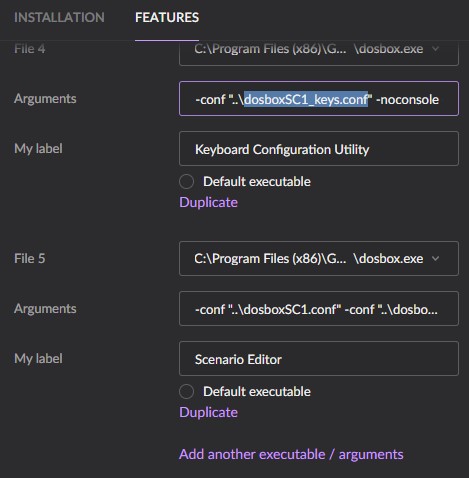The image size is (469, 478).
Task: Edit the Scenario Editor label field
Action: 319,359
